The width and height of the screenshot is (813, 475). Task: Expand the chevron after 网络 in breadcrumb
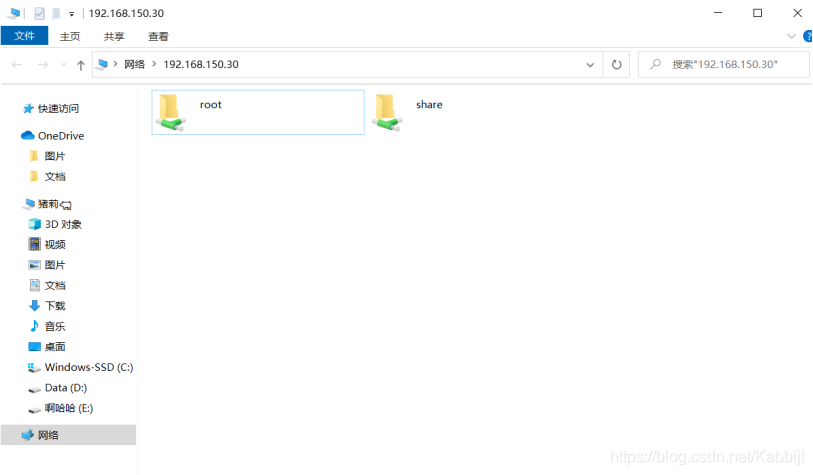pos(154,64)
